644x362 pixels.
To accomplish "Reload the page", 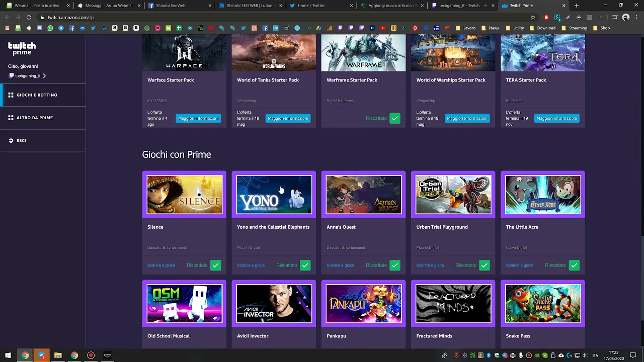I will tap(29, 17).
